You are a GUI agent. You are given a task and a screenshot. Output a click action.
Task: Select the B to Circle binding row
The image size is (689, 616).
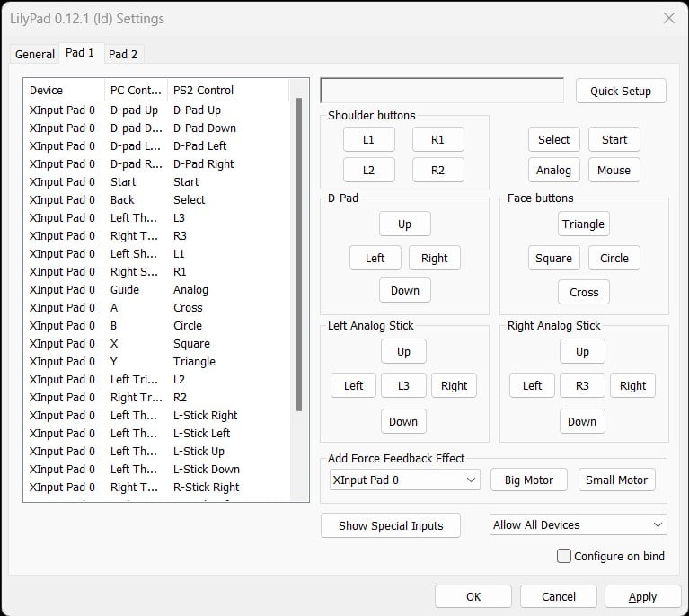[157, 326]
